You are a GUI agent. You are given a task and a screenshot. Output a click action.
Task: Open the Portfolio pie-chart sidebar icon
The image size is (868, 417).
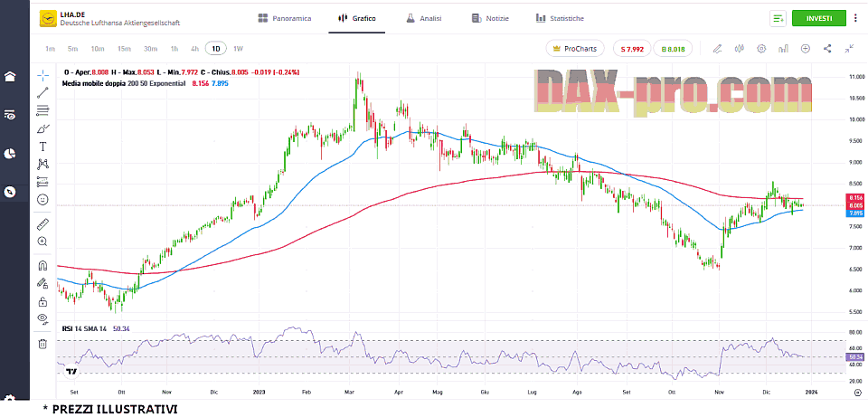[x=9, y=154]
